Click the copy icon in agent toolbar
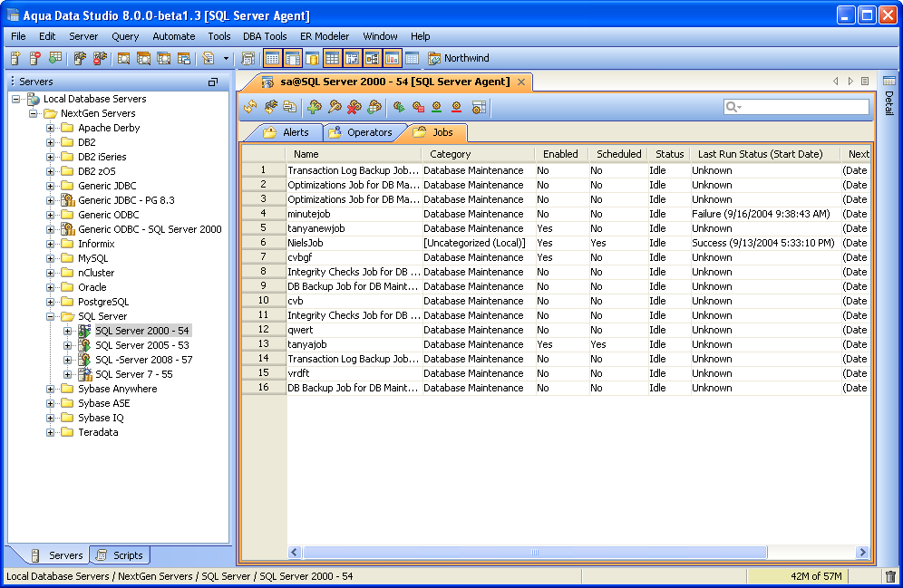This screenshot has height=588, width=903. pyautogui.click(x=290, y=107)
